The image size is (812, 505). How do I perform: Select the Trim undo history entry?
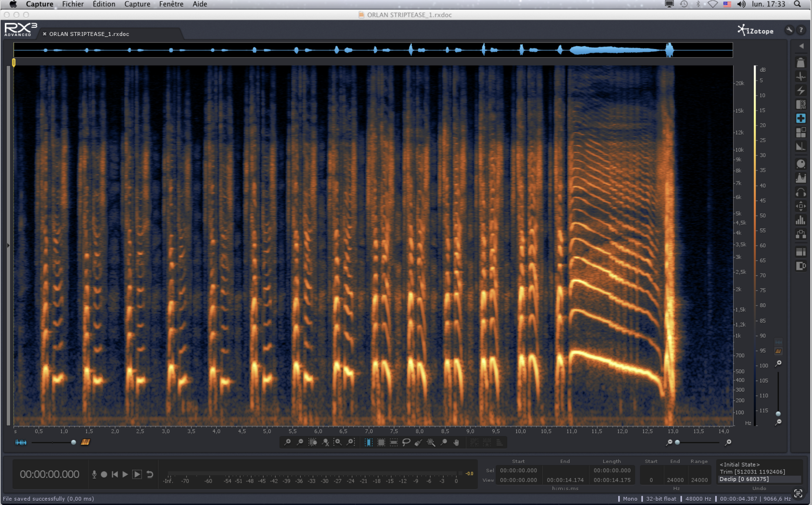coord(752,472)
